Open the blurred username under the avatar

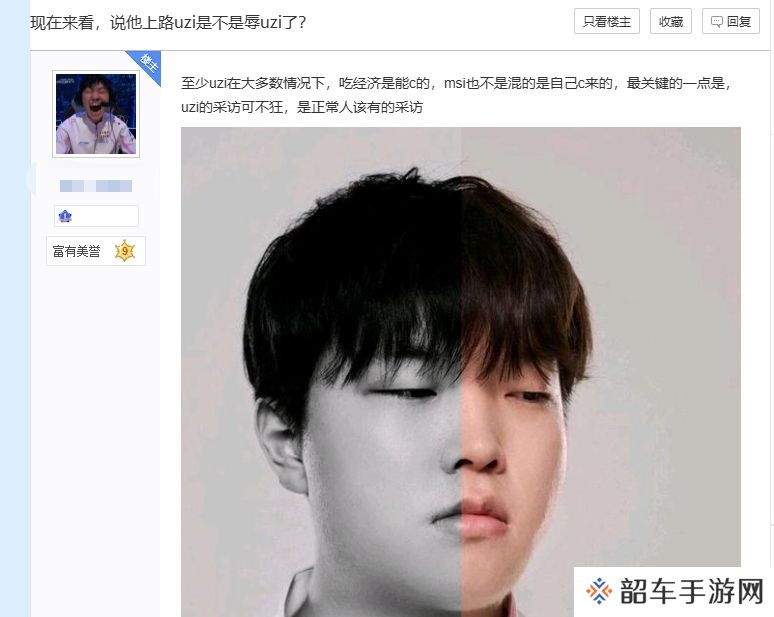96,186
